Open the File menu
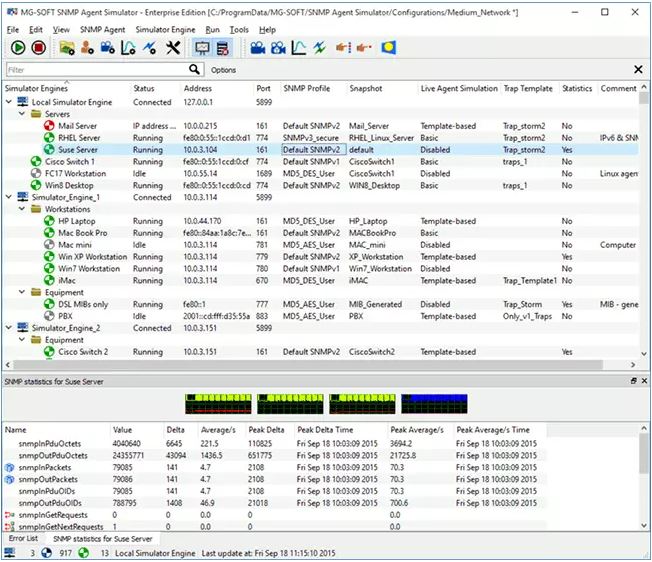The width and height of the screenshot is (652, 562). click(x=12, y=30)
